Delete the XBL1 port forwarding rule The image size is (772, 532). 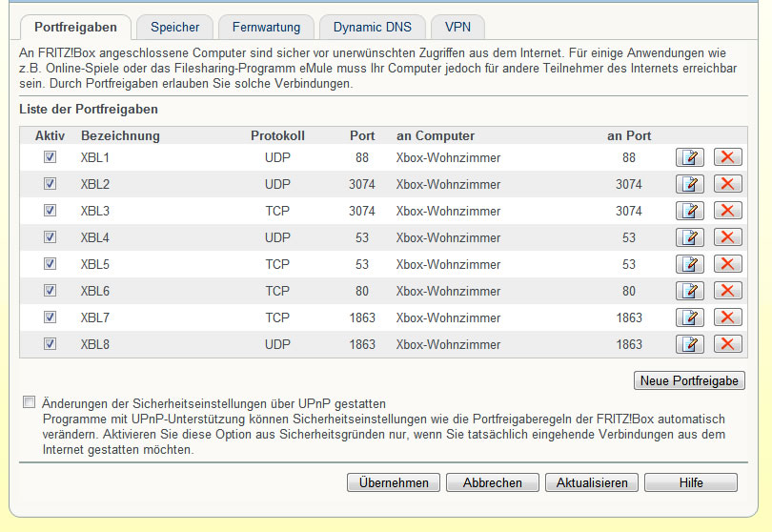(x=728, y=157)
